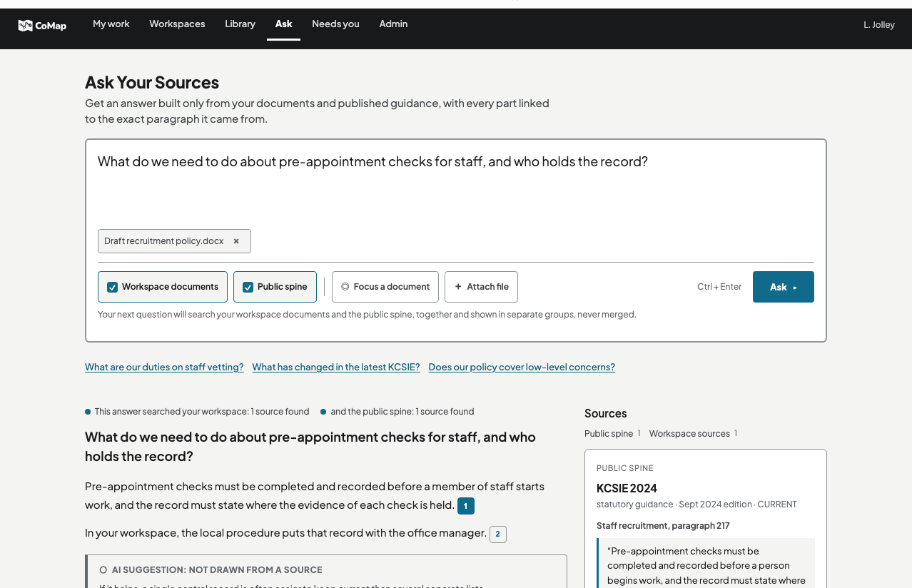The height and width of the screenshot is (588, 912).
Task: Click 'This answer searched your workspace: 1 source found'
Action: point(202,412)
